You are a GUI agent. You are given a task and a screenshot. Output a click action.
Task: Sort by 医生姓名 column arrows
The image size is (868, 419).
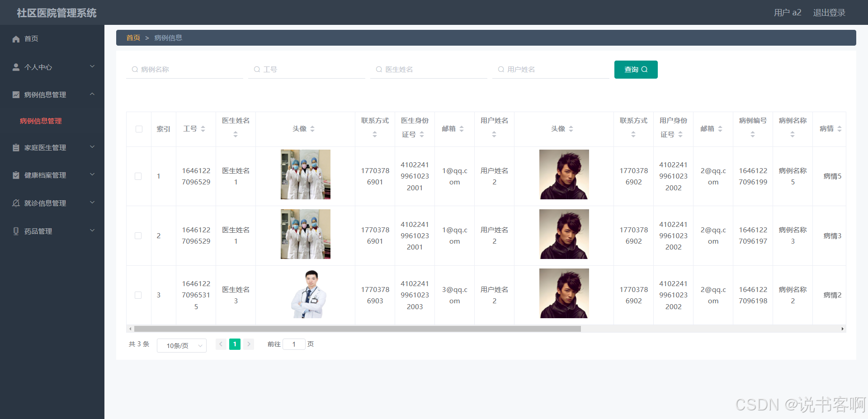236,134
